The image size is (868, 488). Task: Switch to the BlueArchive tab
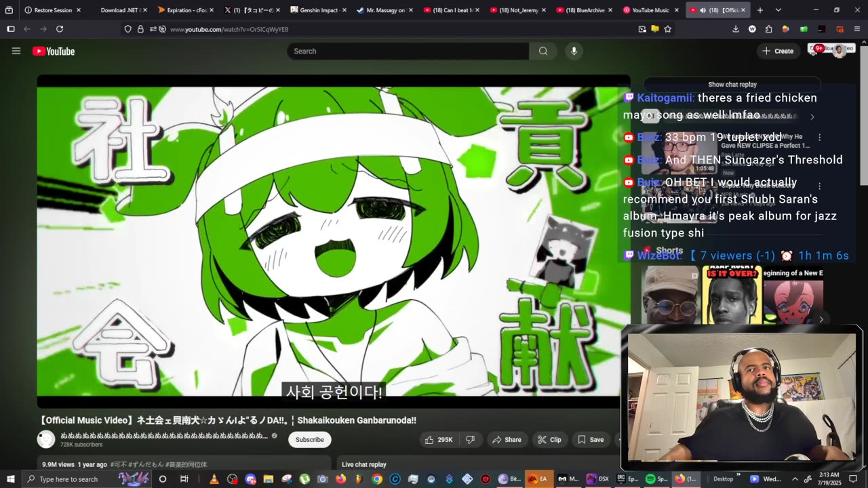[x=583, y=10]
